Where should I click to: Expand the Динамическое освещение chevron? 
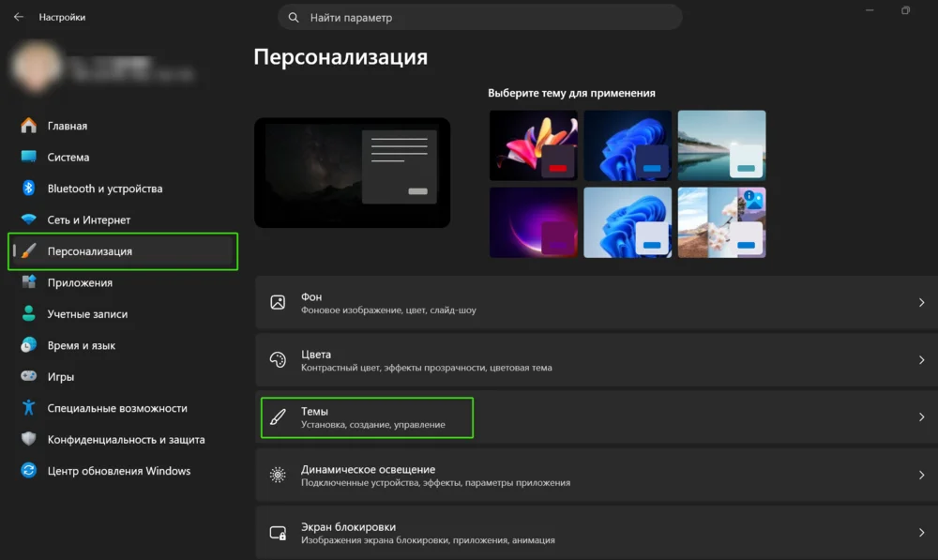point(921,475)
